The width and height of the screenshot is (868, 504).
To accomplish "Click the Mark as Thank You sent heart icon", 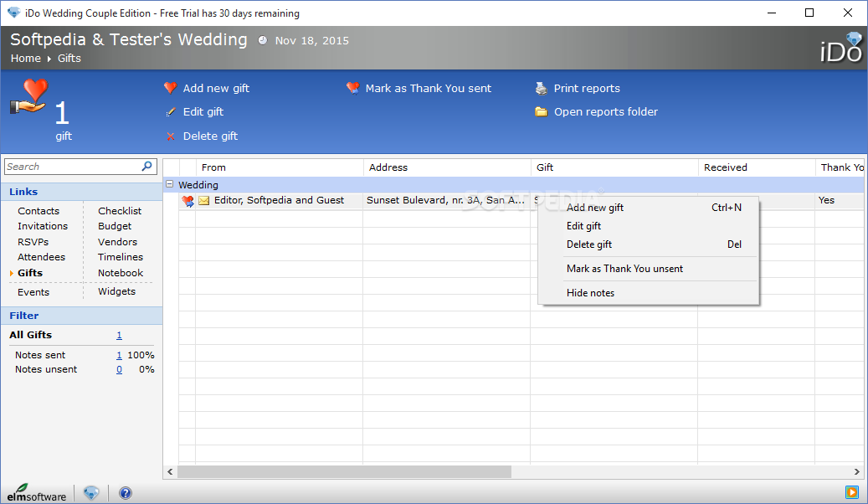I will tap(352, 88).
